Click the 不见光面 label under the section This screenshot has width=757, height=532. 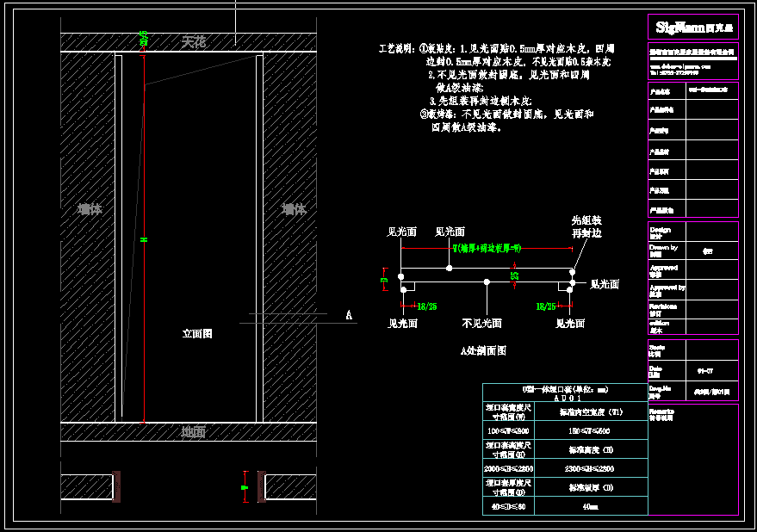pos(482,324)
